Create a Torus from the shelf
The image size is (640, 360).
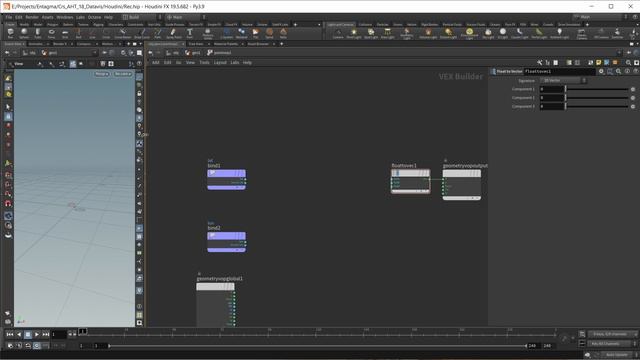click(51, 33)
